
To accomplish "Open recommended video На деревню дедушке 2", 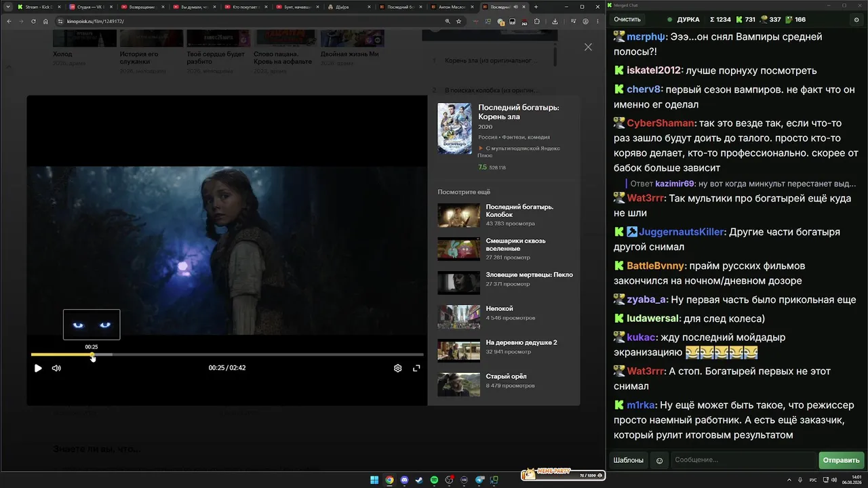I will (x=506, y=350).
